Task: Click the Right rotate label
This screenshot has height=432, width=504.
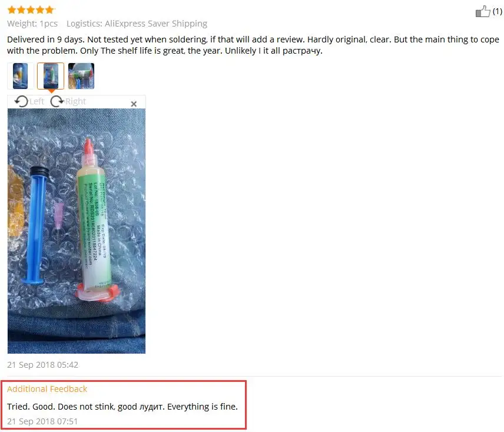Action: pos(75,101)
